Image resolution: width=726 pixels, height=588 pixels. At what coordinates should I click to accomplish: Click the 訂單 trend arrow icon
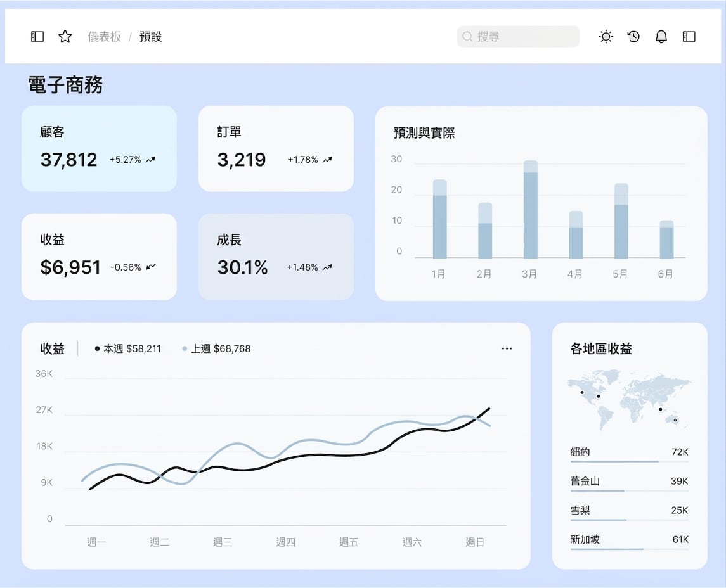[327, 160]
